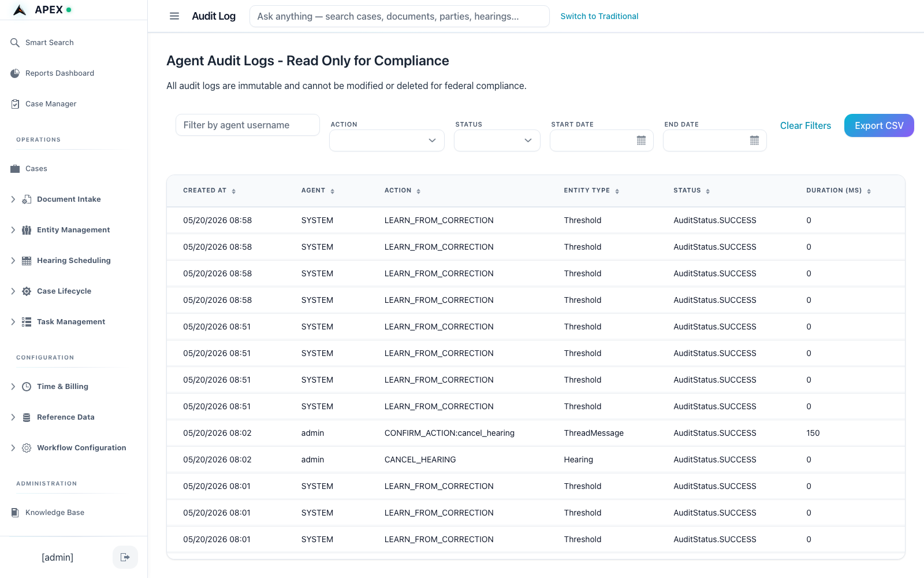The image size is (924, 578).
Task: Go to Reports Dashboard
Action: [59, 73]
